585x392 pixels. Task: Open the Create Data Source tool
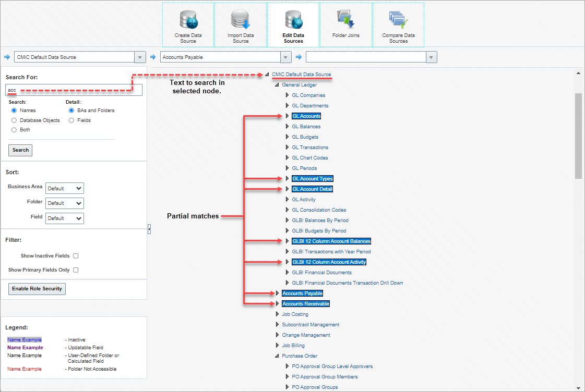(188, 25)
